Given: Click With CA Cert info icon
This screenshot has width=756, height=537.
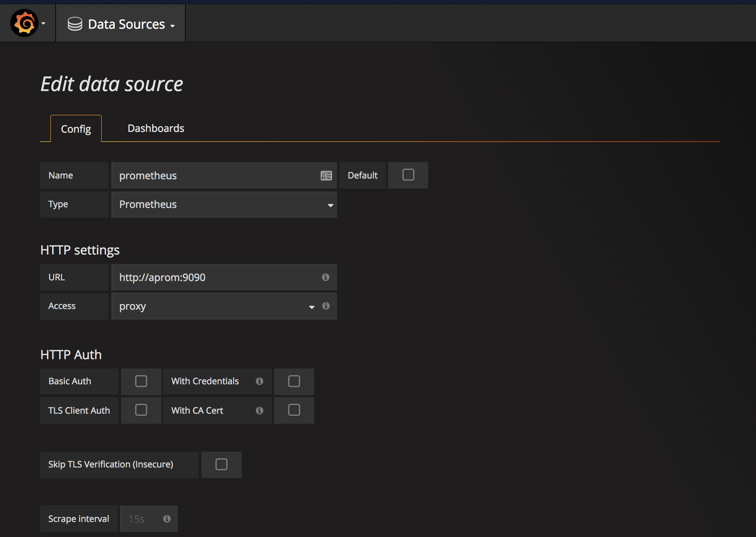Looking at the screenshot, I should click(x=259, y=410).
